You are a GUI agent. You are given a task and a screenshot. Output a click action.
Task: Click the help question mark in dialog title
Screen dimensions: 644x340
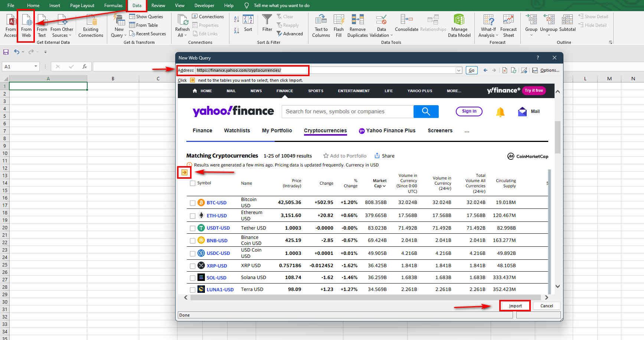pyautogui.click(x=538, y=58)
